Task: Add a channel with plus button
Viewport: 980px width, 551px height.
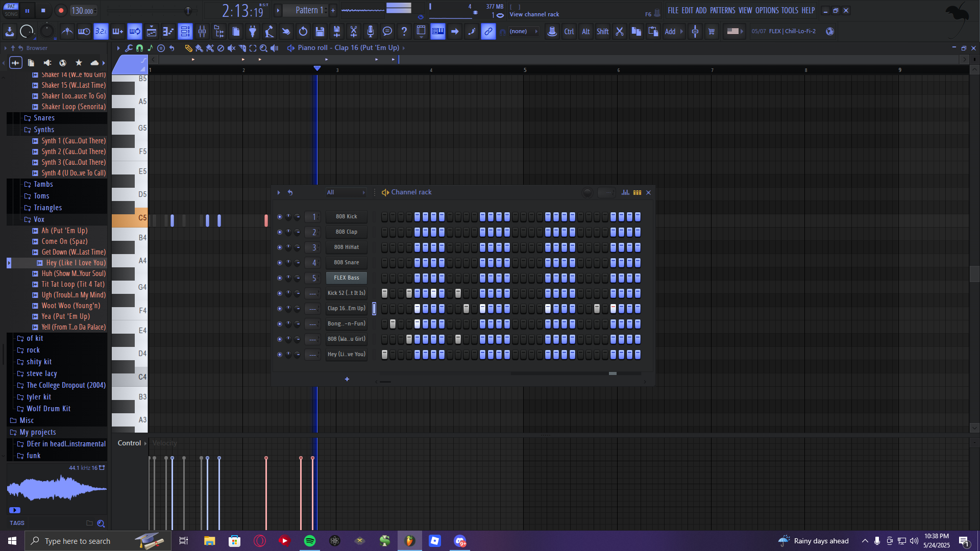Action: [x=347, y=379]
